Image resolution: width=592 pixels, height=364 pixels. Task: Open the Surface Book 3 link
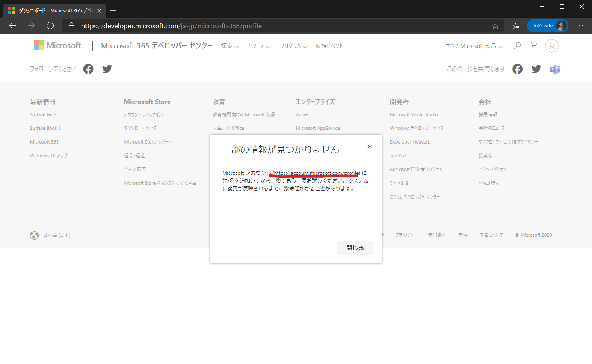(x=45, y=128)
